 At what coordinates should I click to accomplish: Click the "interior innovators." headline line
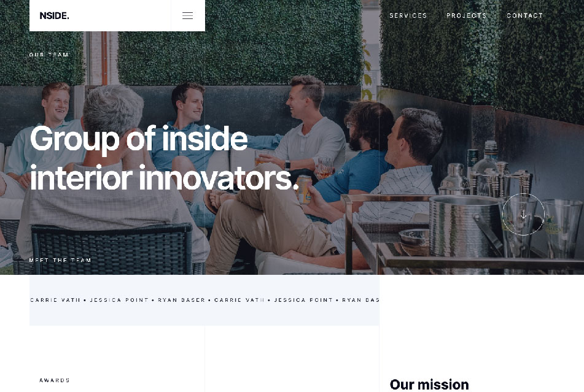164,178
